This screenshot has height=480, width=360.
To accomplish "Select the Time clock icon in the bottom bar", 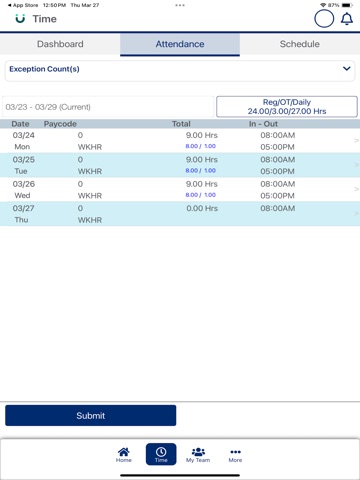I will point(161,454).
